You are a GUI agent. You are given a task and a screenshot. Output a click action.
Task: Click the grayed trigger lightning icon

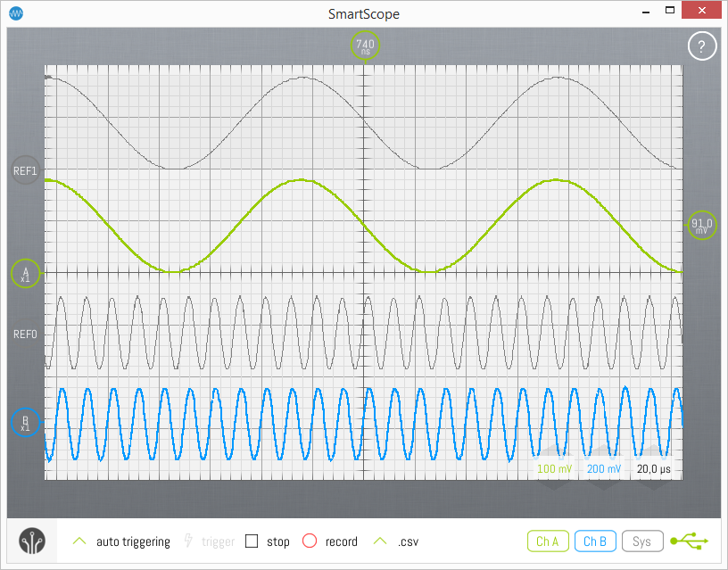tap(188, 541)
